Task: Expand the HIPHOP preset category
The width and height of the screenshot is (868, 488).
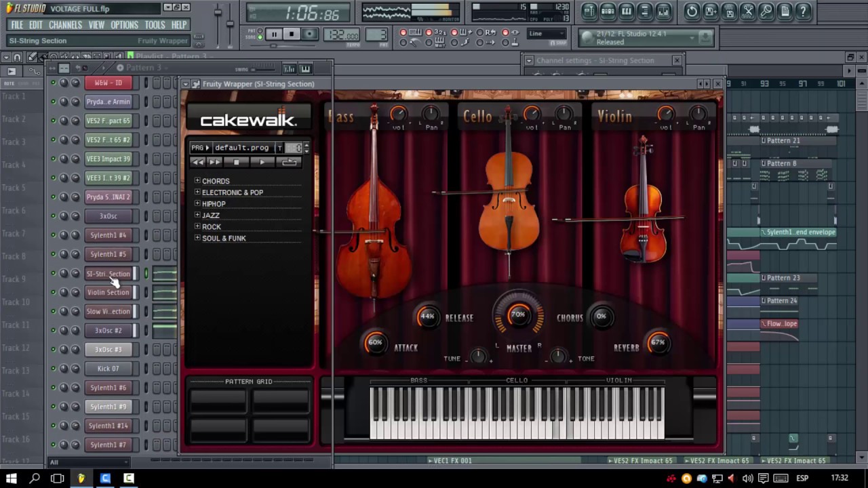Action: pyautogui.click(x=197, y=203)
